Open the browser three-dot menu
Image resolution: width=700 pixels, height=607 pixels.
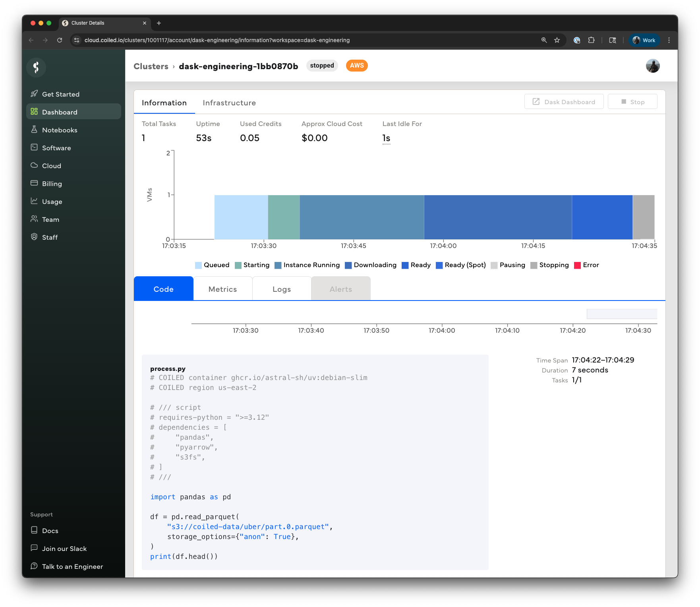point(669,40)
